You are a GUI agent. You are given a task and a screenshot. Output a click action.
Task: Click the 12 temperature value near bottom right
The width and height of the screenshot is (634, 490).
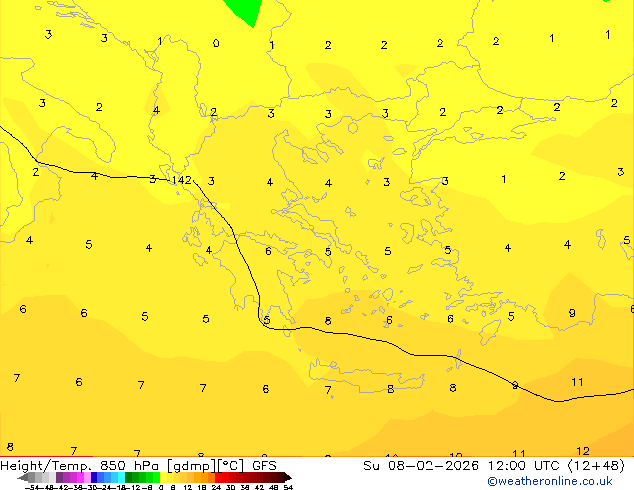point(583,451)
